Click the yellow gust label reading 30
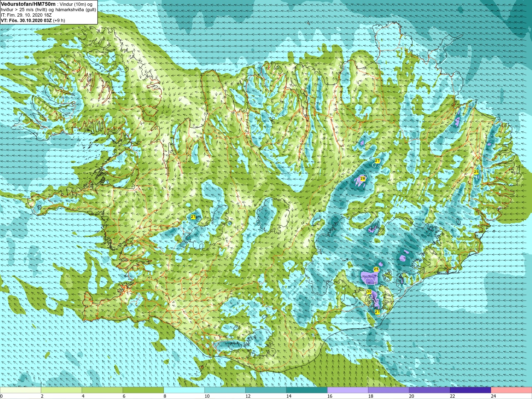 click(x=369, y=291)
